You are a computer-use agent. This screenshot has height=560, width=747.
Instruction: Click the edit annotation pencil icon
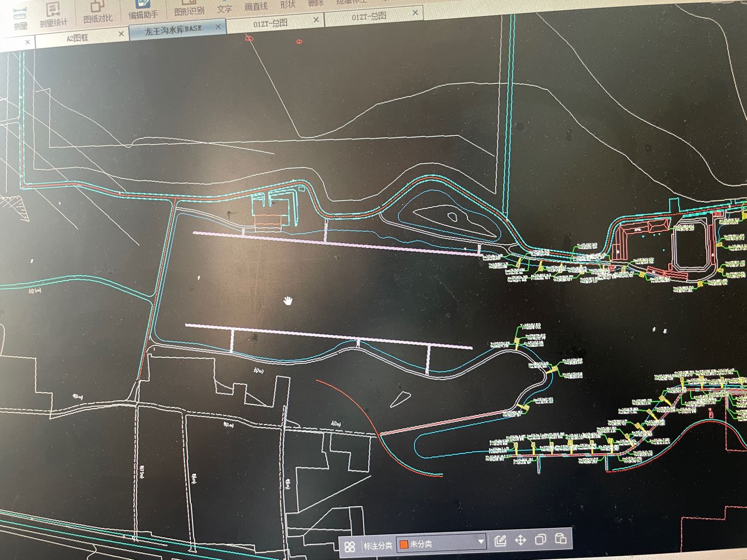coord(500,541)
